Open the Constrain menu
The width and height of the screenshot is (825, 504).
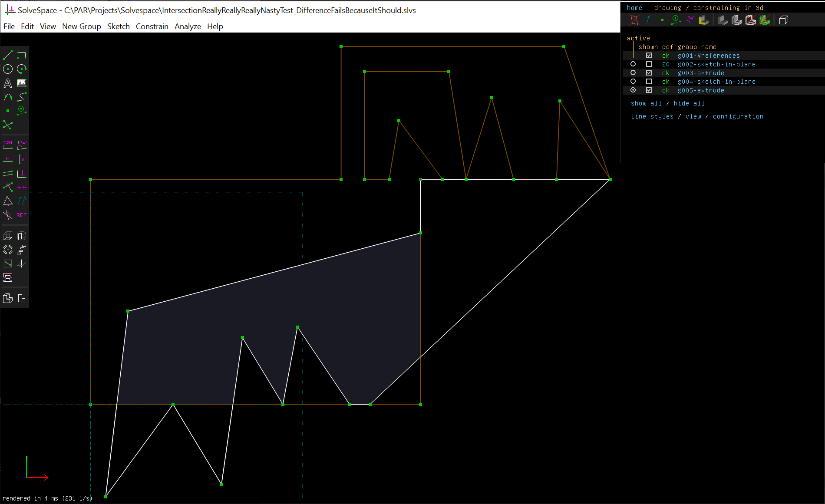tap(152, 26)
